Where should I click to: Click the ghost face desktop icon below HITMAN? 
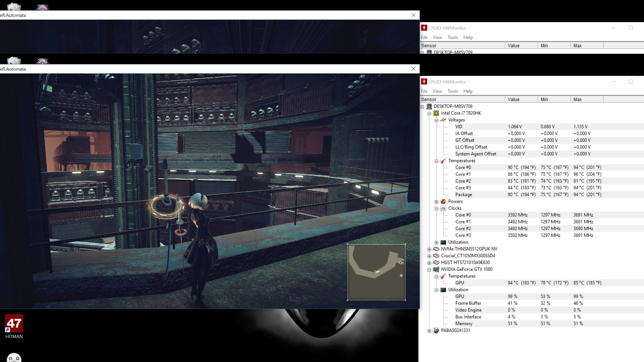click(x=14, y=358)
